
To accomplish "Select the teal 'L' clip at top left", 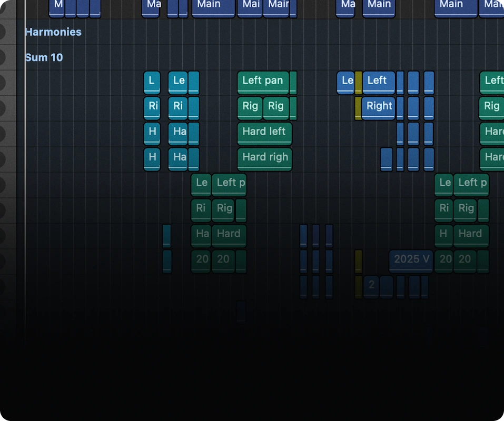I will [x=151, y=82].
